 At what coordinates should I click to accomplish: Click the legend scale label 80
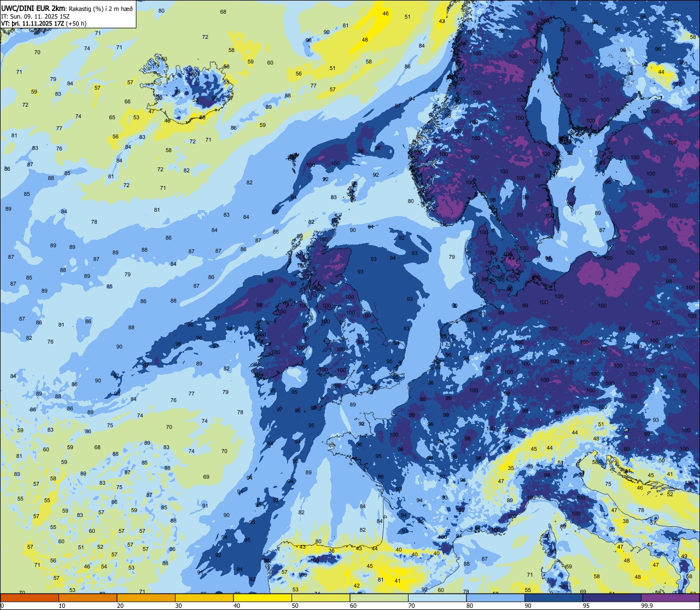[470, 606]
